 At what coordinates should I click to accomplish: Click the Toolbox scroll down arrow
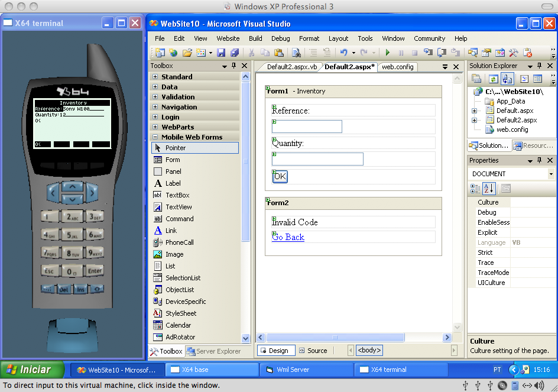tap(245, 338)
